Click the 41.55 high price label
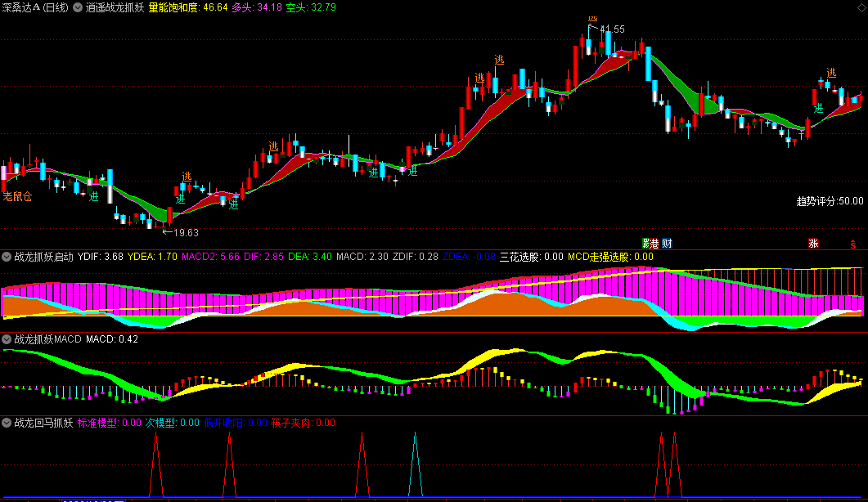 pos(612,29)
